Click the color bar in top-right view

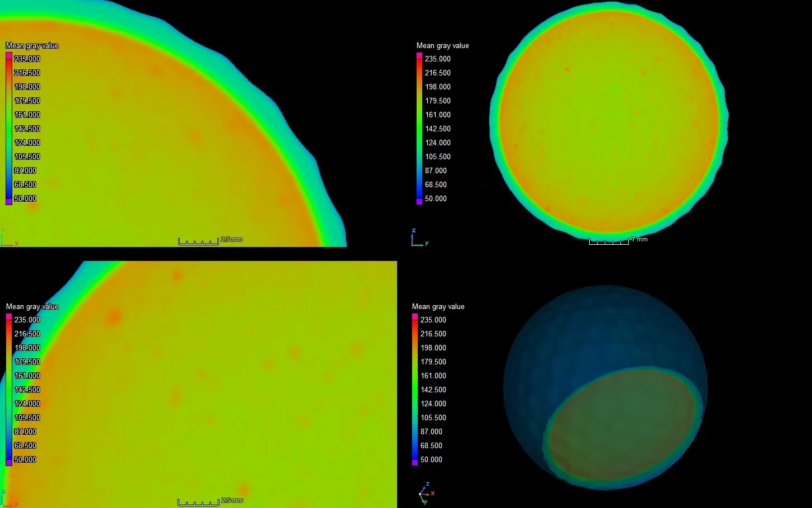click(419, 129)
